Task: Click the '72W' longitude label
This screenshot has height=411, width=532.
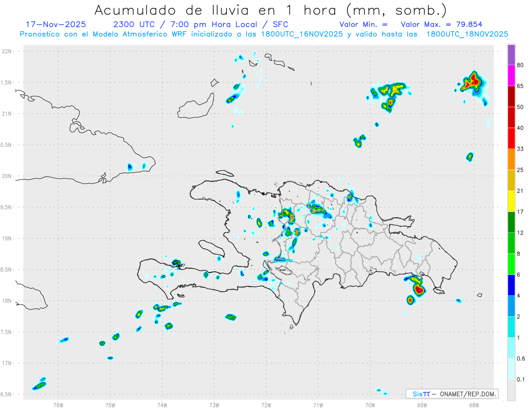Action: pos(266,405)
